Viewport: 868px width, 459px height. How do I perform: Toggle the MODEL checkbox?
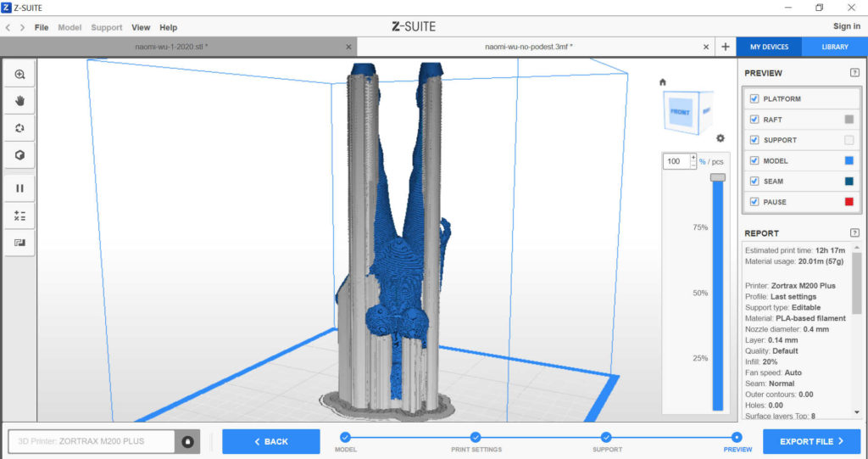coord(754,160)
